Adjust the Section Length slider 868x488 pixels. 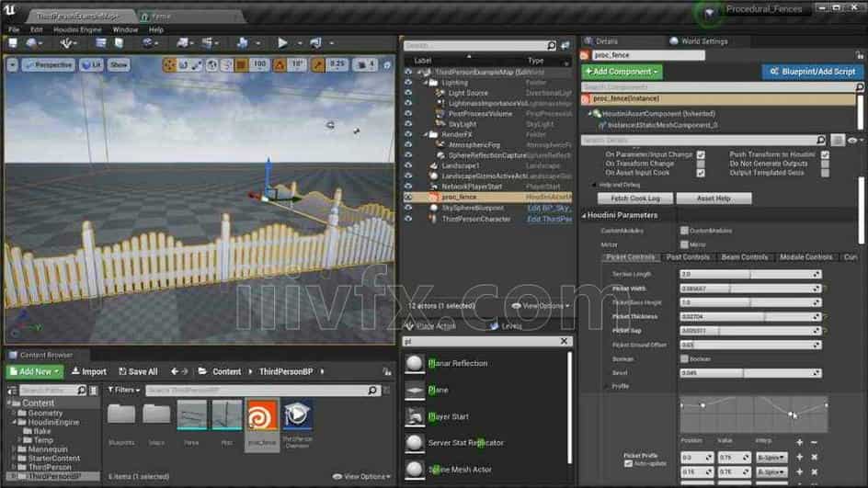[750, 275]
